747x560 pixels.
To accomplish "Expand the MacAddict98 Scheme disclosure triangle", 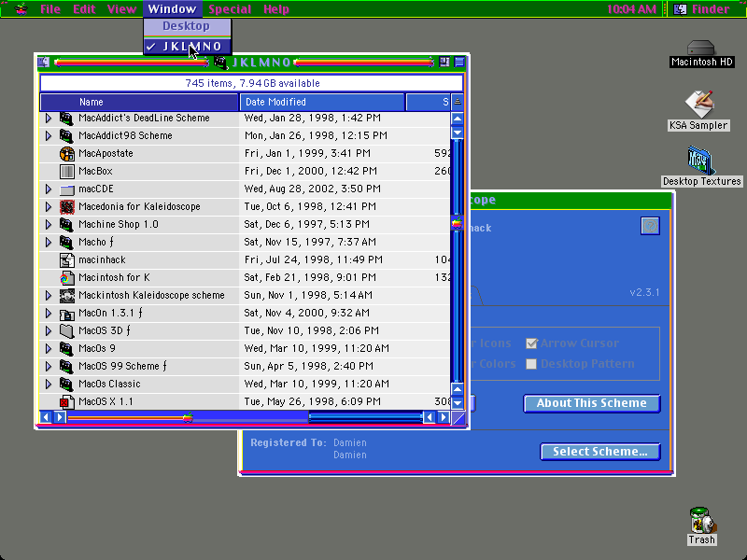I will pyautogui.click(x=49, y=135).
